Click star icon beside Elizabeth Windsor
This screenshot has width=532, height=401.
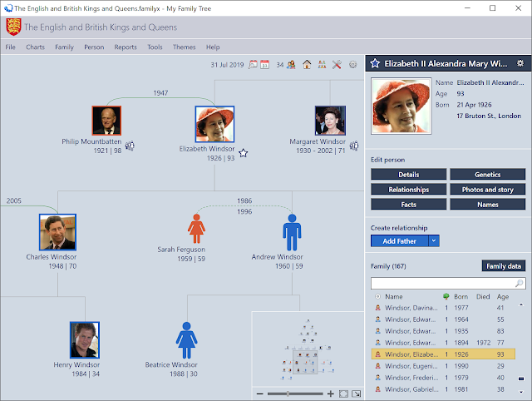point(243,153)
